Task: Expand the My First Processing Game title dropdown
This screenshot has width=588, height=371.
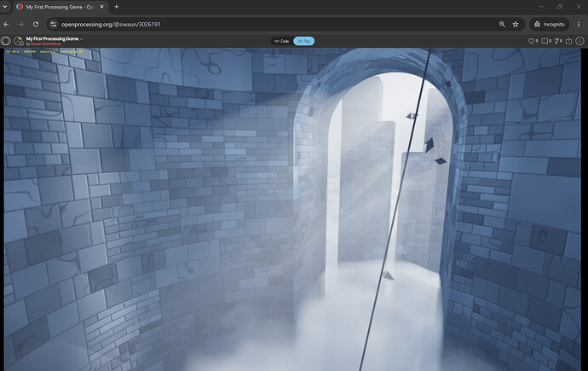Action: coord(81,38)
